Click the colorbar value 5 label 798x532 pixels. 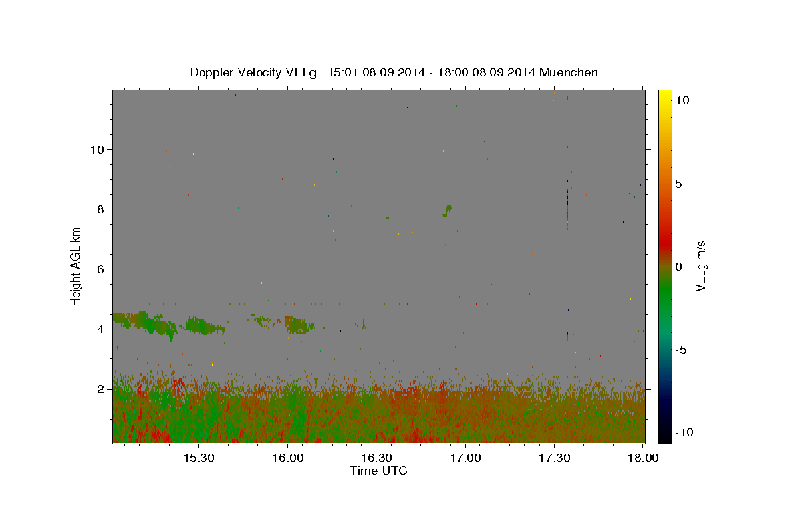678,184
